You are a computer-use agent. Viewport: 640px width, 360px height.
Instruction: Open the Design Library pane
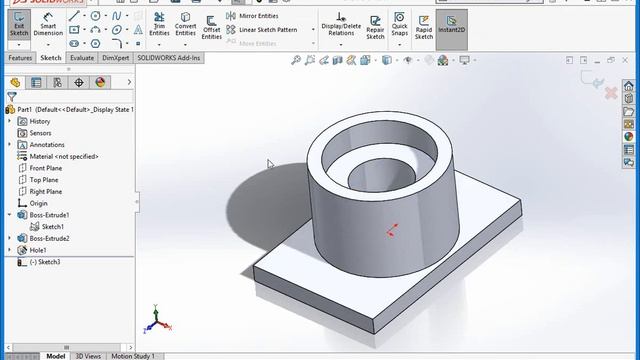tap(629, 98)
